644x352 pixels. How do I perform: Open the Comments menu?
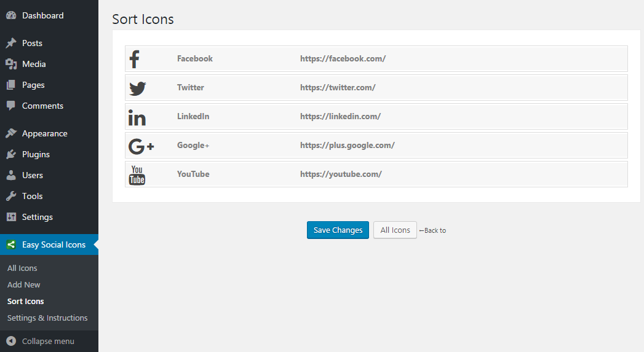point(42,106)
